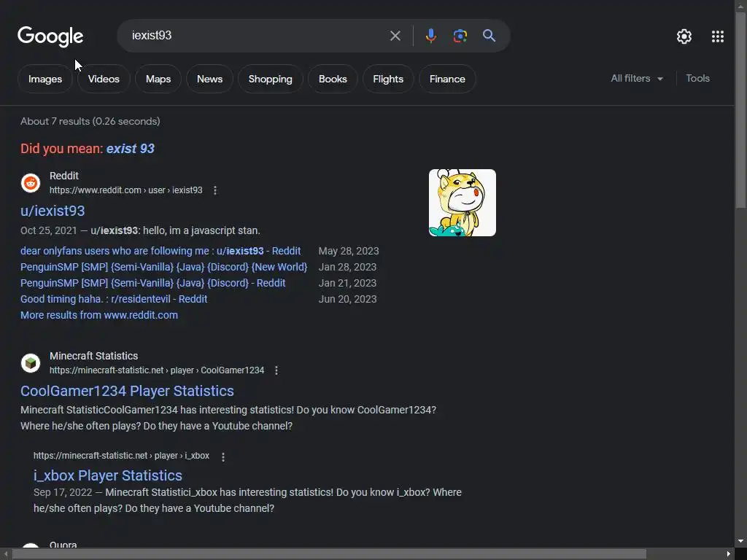Click the magnifying glass search button
The height and width of the screenshot is (560, 747).
point(489,36)
